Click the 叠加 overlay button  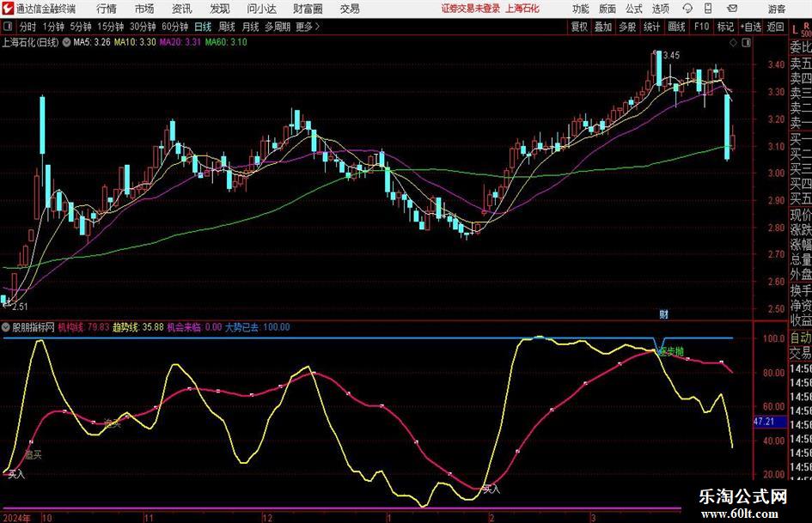pos(603,27)
